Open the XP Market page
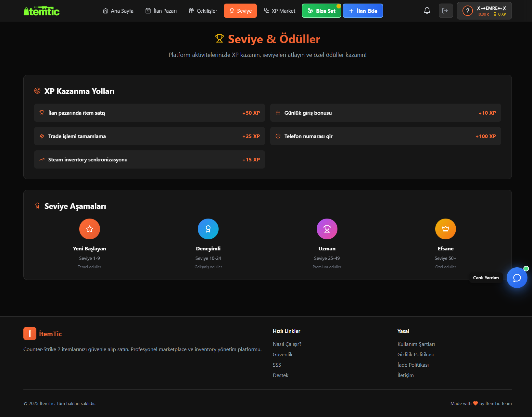This screenshot has height=417, width=532. click(279, 11)
